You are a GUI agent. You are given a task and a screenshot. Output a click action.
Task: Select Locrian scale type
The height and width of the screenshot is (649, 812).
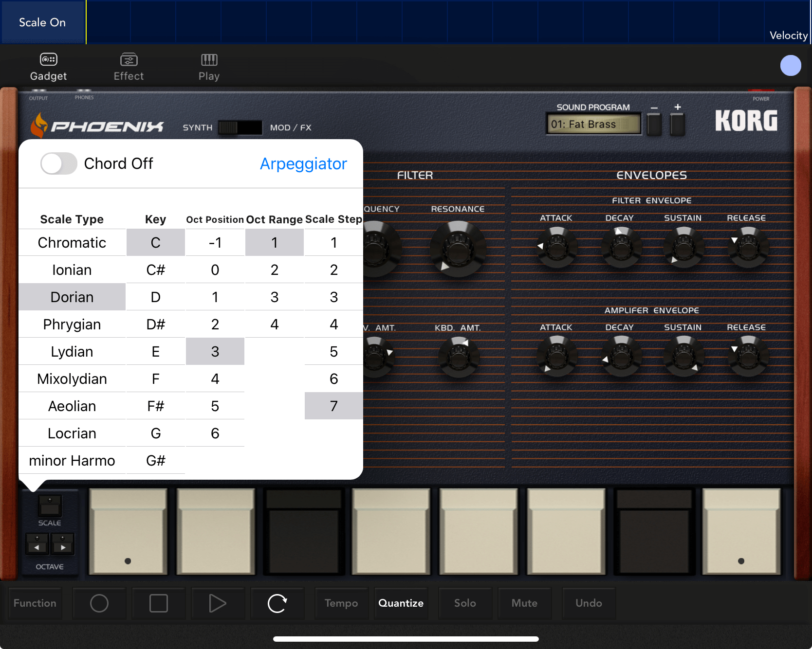click(72, 433)
